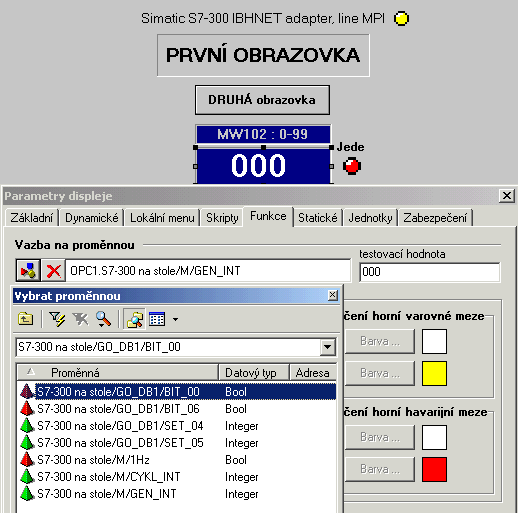Click the red Jede indicator lamp
The width and height of the screenshot is (518, 513).
pos(352,166)
